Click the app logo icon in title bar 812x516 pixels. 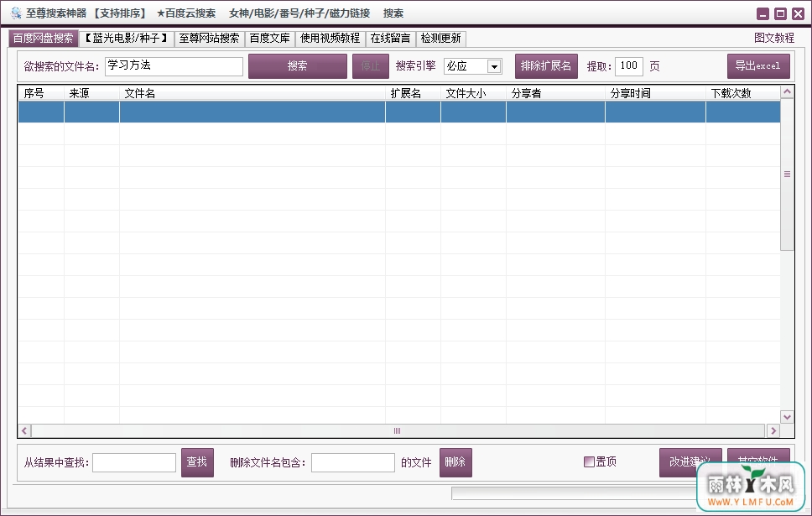click(16, 13)
